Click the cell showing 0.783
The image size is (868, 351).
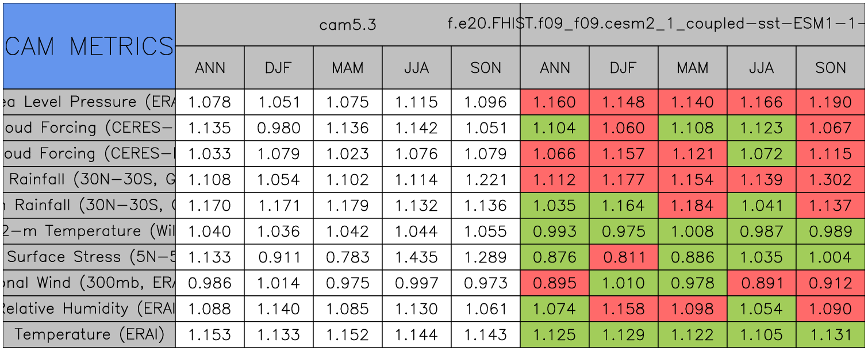click(x=347, y=257)
